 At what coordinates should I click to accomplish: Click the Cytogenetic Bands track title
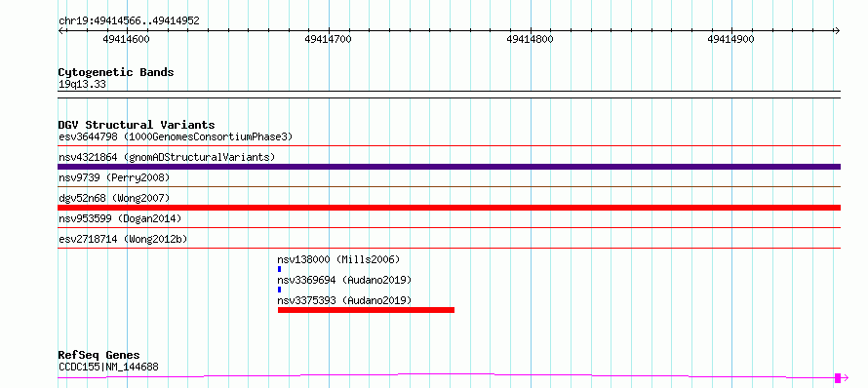116,72
